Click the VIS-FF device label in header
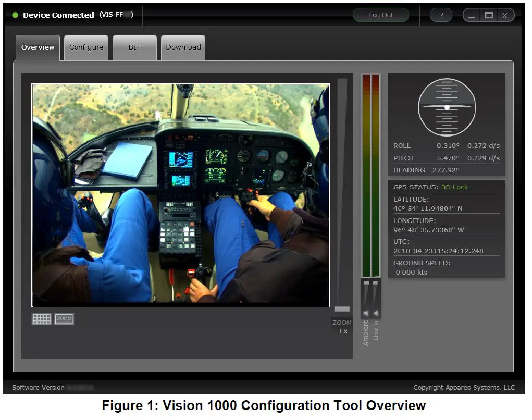This screenshot has width=532, height=420. [x=117, y=15]
